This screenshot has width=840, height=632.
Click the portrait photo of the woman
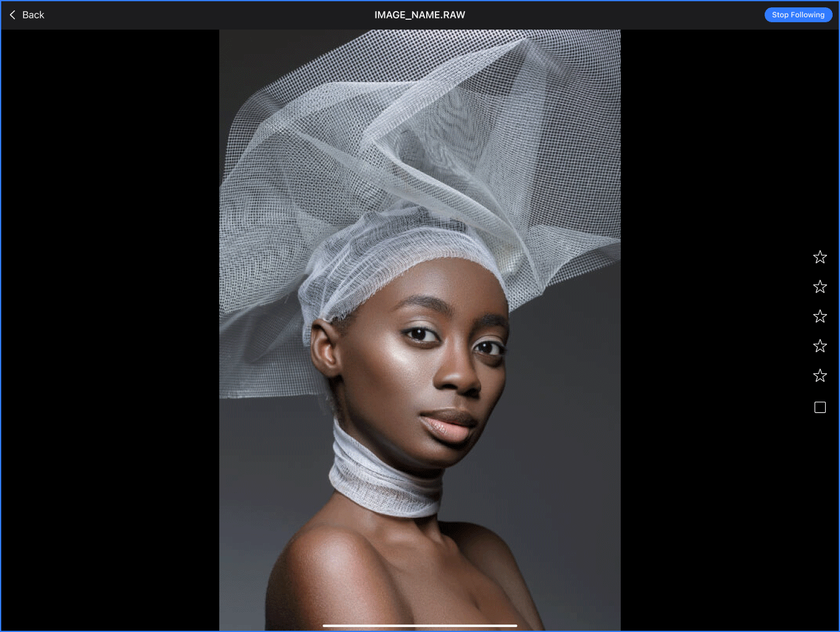click(420, 330)
